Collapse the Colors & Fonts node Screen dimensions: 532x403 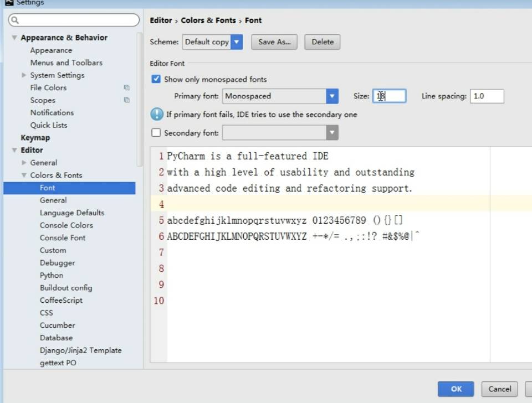pyautogui.click(x=24, y=175)
